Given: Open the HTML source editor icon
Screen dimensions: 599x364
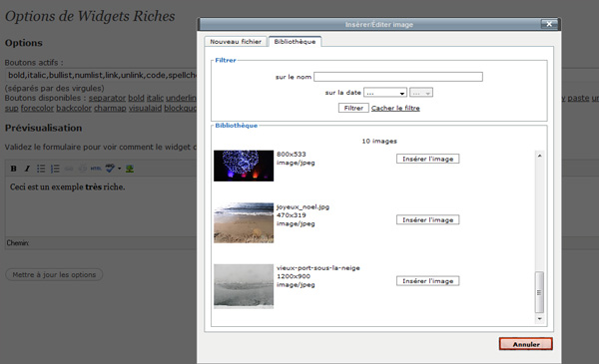Looking at the screenshot, I should (x=96, y=169).
